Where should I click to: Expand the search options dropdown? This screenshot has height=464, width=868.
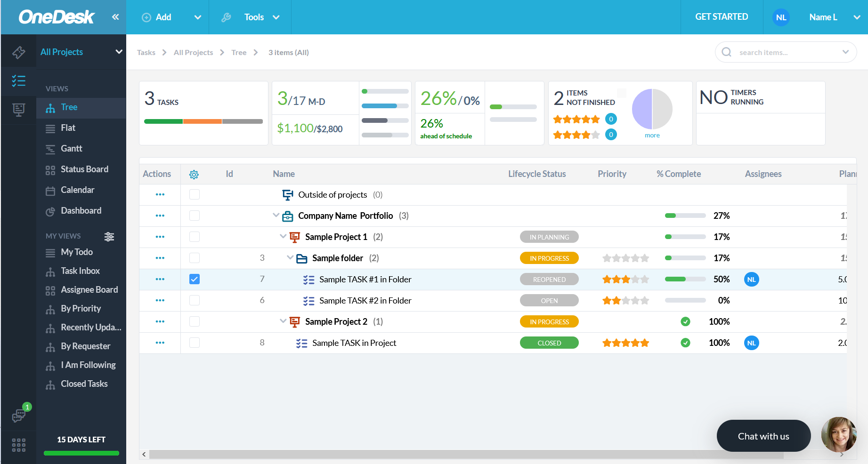click(845, 52)
